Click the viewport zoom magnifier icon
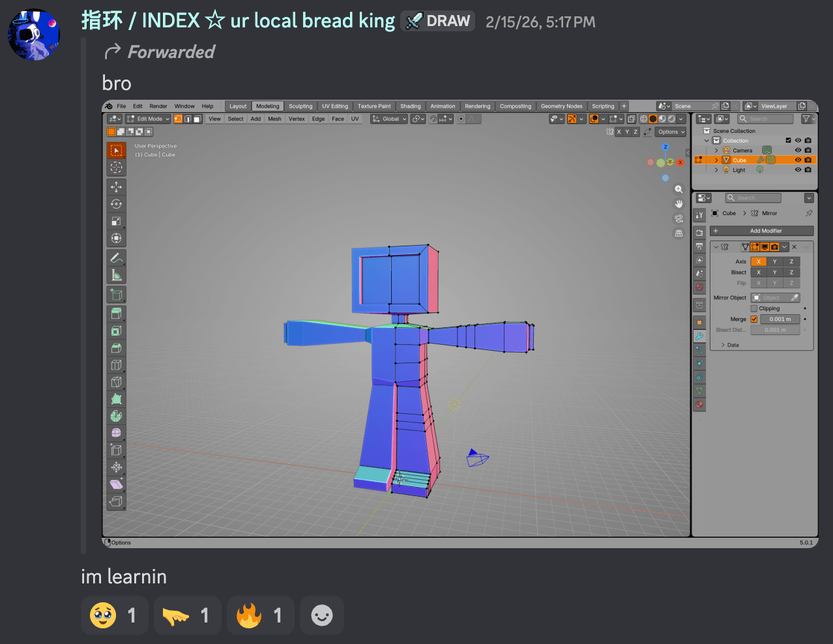Image resolution: width=833 pixels, height=644 pixels. point(679,189)
